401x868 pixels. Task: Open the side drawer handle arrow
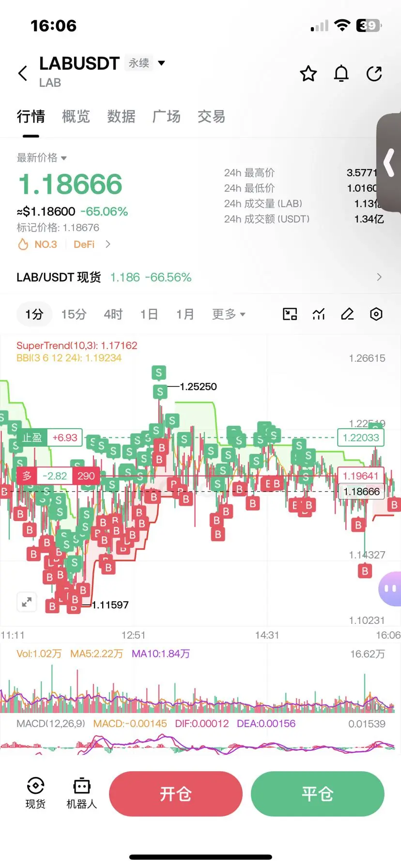pos(389,162)
